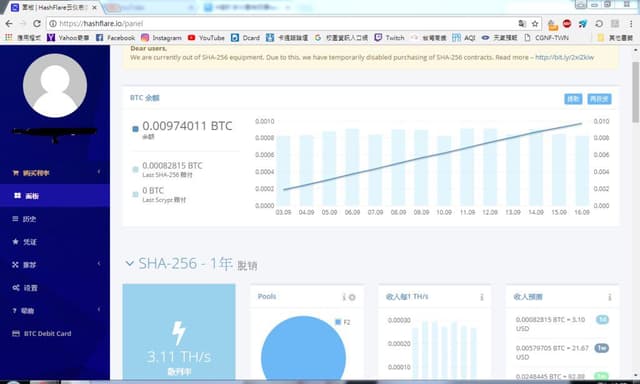The image size is (640, 384).
Task: Click the 1w forecast badge
Action: [x=602, y=348]
